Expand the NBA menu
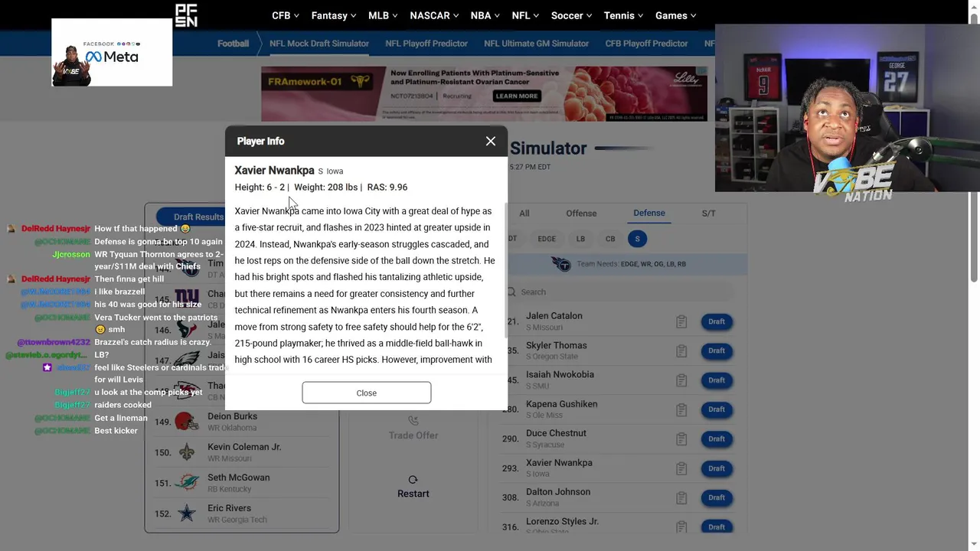The width and height of the screenshot is (980, 551). click(x=485, y=15)
